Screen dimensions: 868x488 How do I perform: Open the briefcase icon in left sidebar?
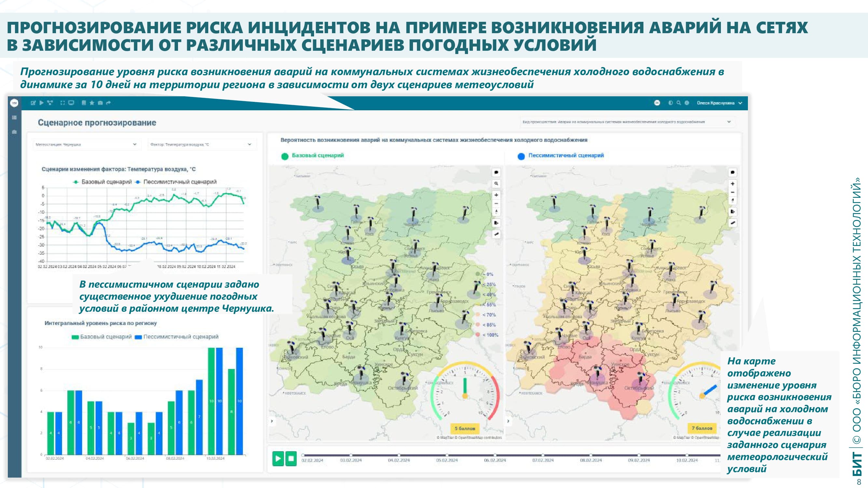[x=14, y=132]
